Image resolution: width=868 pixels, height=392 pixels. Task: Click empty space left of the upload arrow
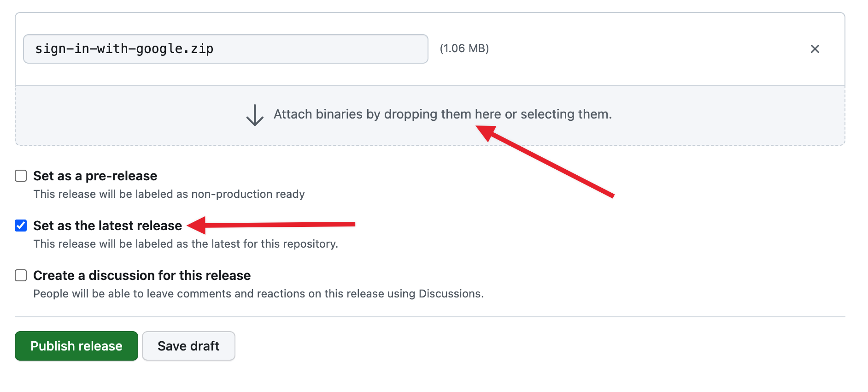coord(129,115)
